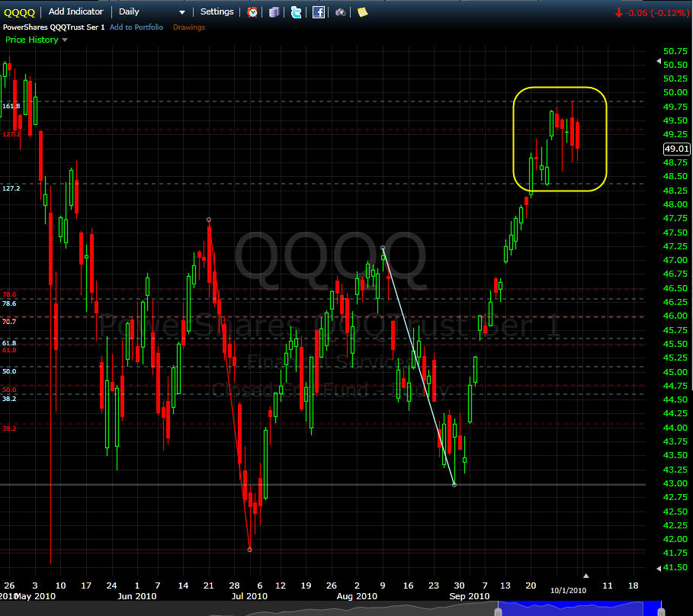Grab the right handle of the range slider

pos(661,611)
